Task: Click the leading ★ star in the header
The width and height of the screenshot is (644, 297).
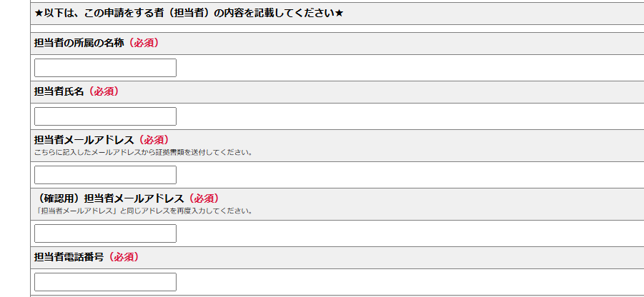Action: 39,14
